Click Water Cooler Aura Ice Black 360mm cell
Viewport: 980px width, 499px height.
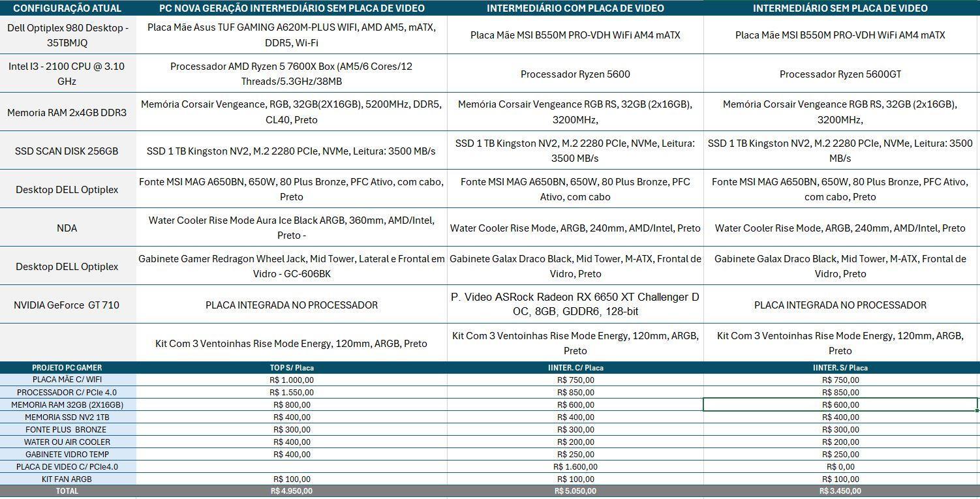point(292,228)
